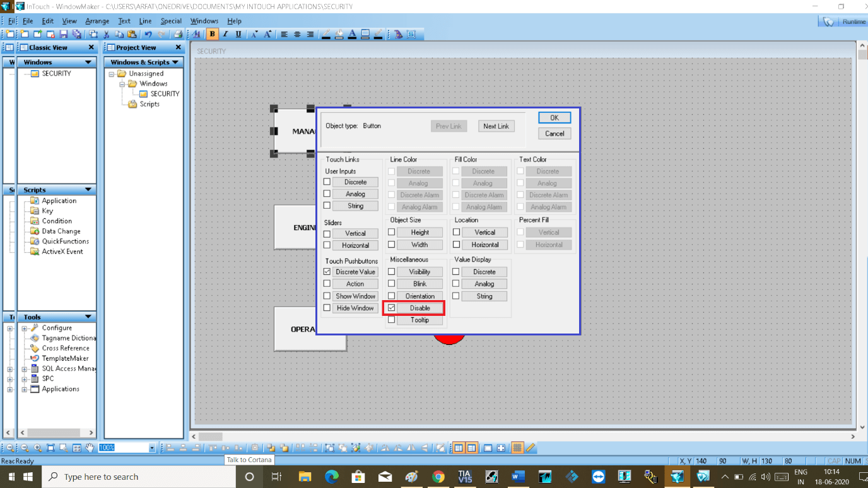Switch to Runtime mode

(x=845, y=21)
